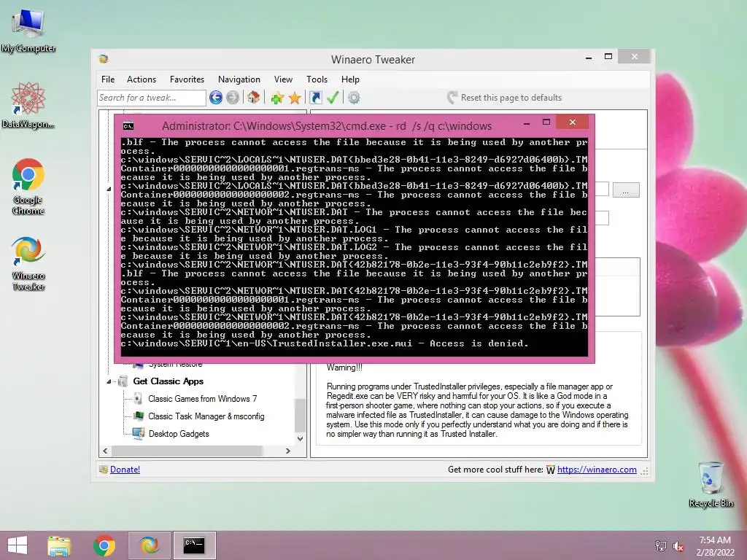Image resolution: width=747 pixels, height=560 pixels.
Task: Select Classic Games from Windows 7
Action: point(203,399)
